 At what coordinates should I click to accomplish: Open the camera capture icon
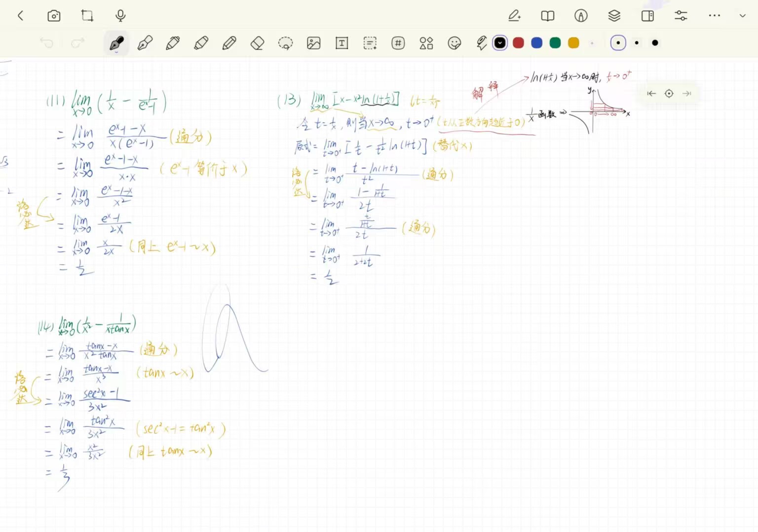(54, 16)
